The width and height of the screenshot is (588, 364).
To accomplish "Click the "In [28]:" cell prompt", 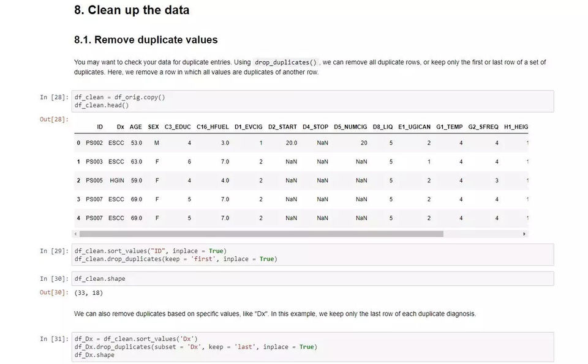I will tap(55, 97).
